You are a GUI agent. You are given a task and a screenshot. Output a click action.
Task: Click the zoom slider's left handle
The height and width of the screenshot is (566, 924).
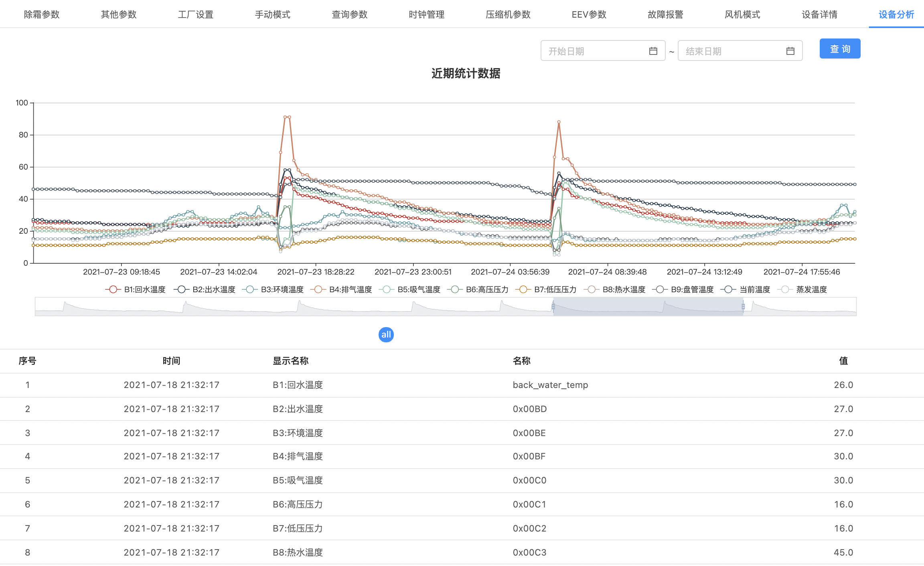coord(553,307)
